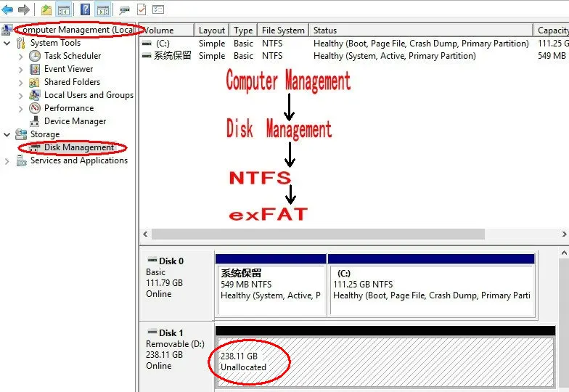The height and width of the screenshot is (392, 569).
Task: Select Disk Management in the tree
Action: [x=78, y=147]
